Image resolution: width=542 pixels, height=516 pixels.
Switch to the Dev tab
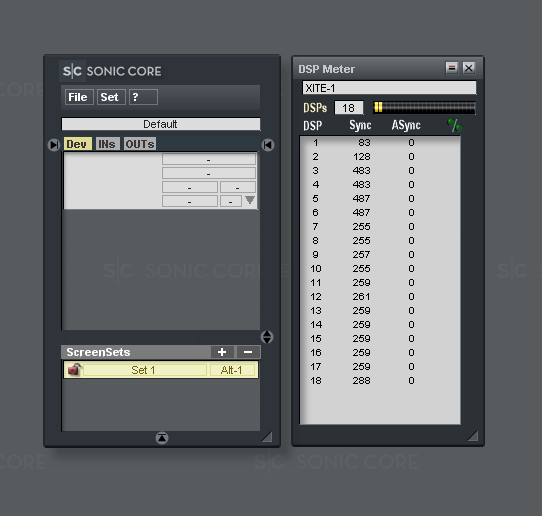[77, 144]
